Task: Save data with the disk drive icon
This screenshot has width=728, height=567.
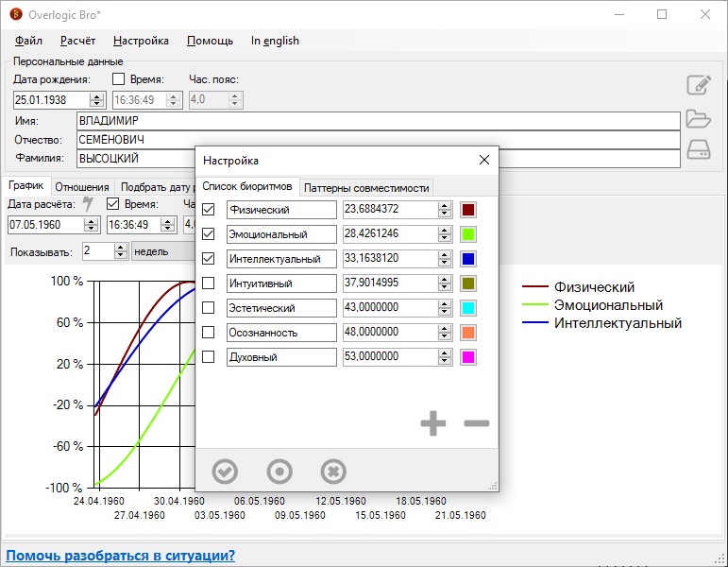Action: [698, 150]
